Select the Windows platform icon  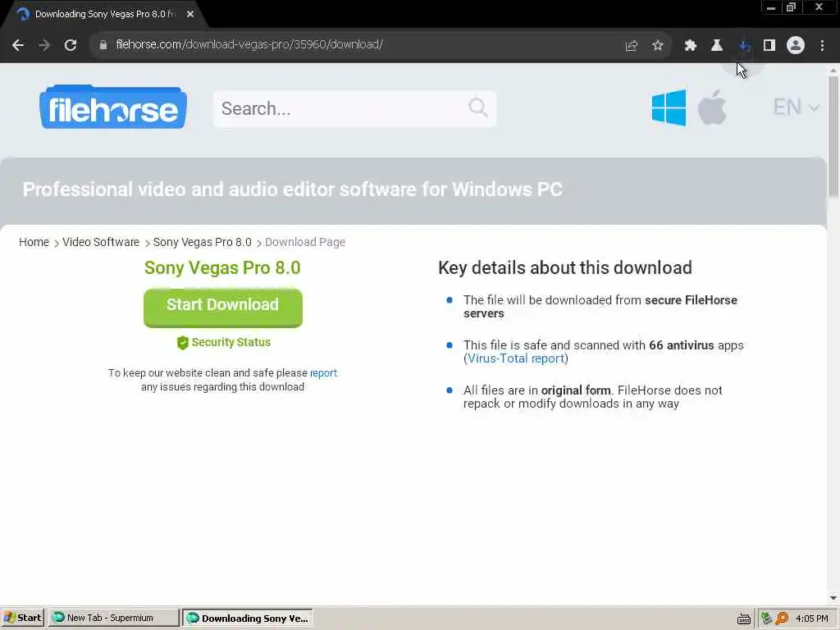tap(669, 107)
